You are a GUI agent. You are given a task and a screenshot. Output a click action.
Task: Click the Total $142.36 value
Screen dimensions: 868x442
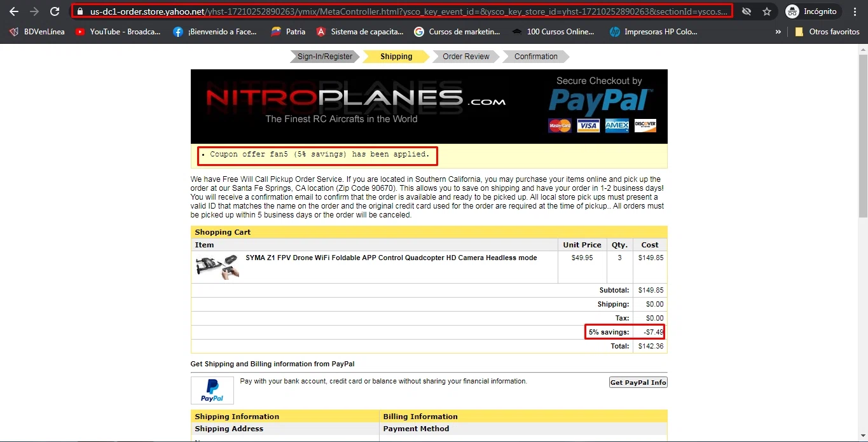(651, 346)
